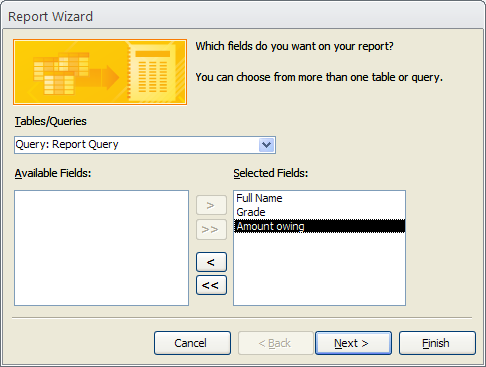The width and height of the screenshot is (486, 367).
Task: Click the orange report wizard illustration
Action: pyautogui.click(x=100, y=72)
